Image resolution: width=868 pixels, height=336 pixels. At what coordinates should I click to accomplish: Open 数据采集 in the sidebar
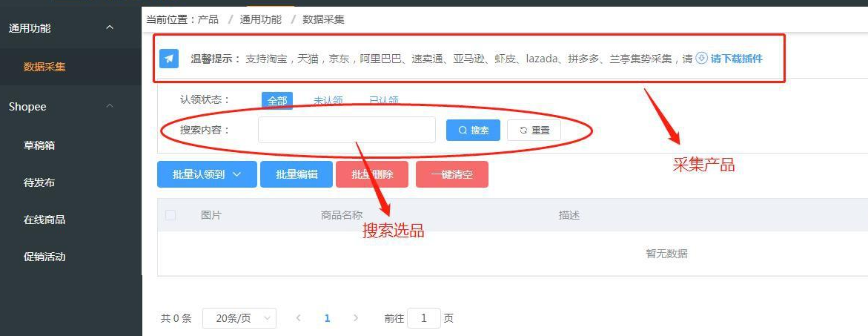pos(44,67)
